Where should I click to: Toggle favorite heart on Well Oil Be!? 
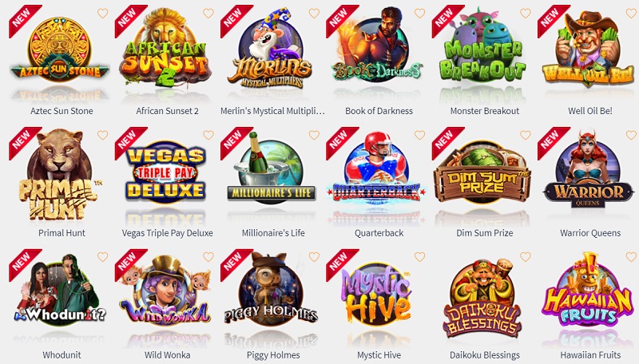point(631,14)
